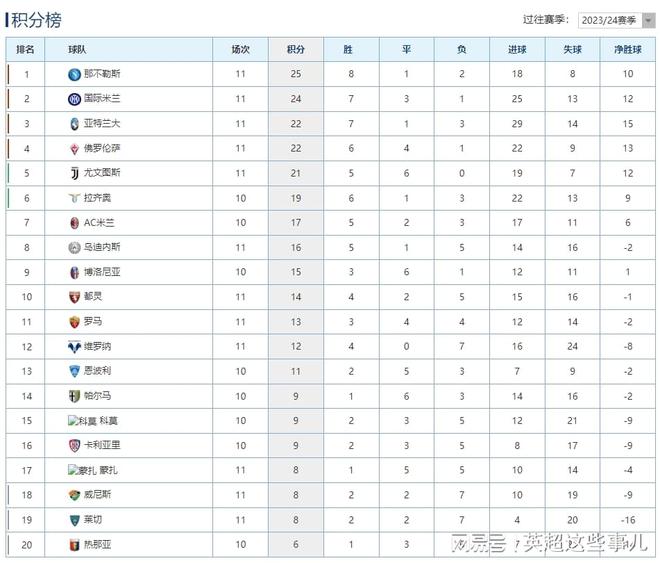Viewport: 660px width, 563px height.
Task: Click the AC Milan crest icon
Action: pyautogui.click(x=75, y=223)
